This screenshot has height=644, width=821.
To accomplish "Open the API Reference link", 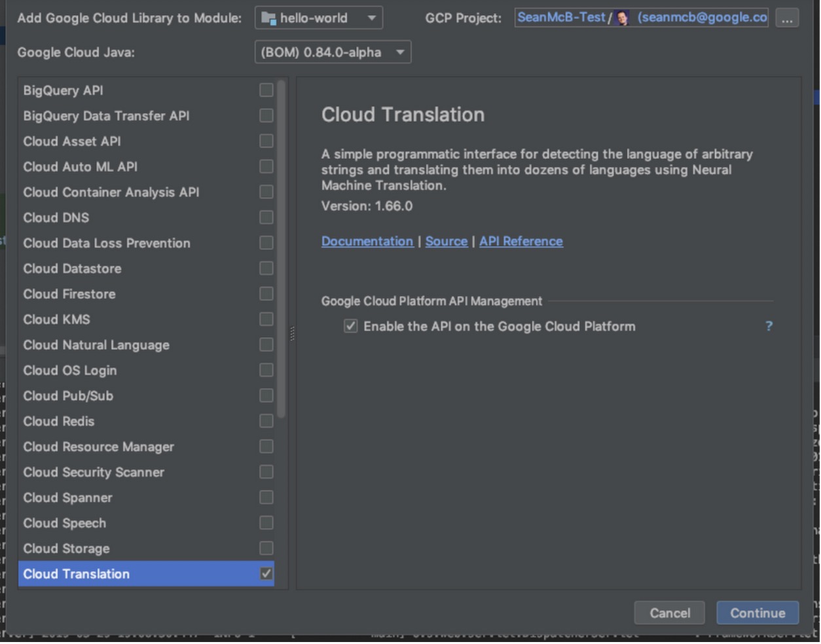I will [x=520, y=241].
